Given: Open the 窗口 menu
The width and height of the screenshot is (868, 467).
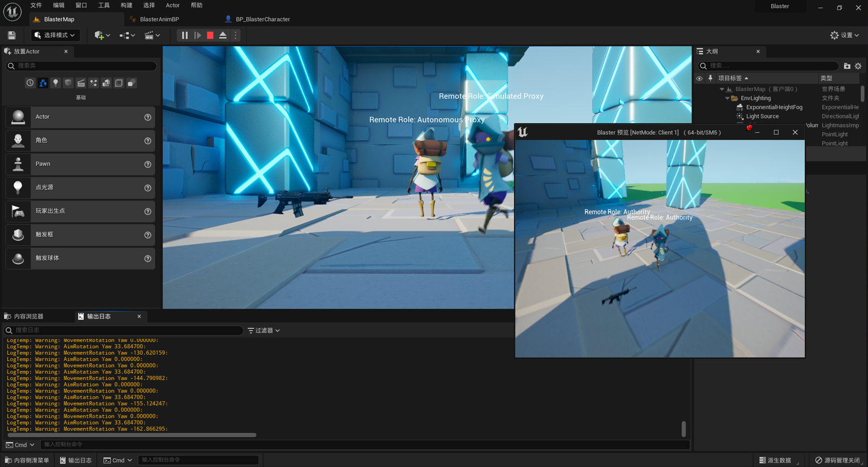Looking at the screenshot, I should (x=81, y=5).
